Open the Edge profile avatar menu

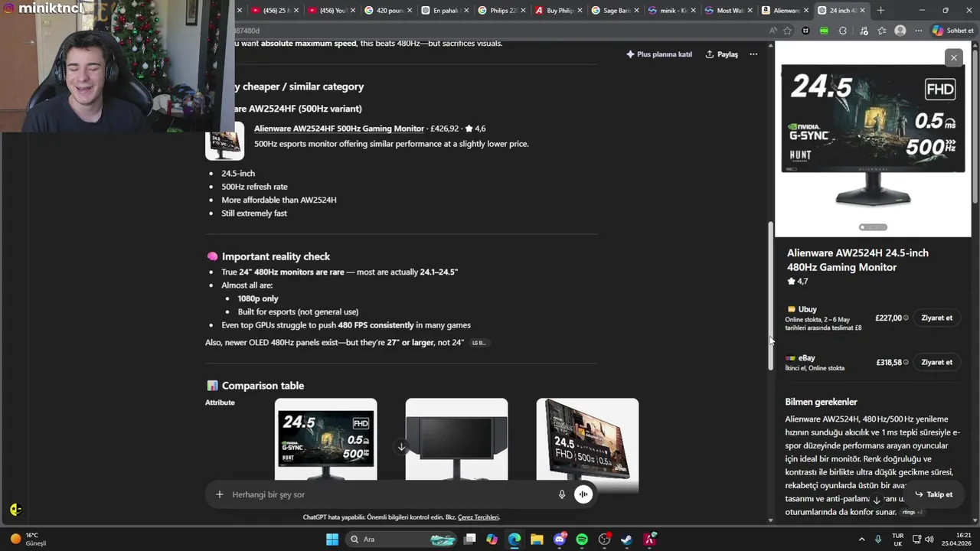[900, 31]
